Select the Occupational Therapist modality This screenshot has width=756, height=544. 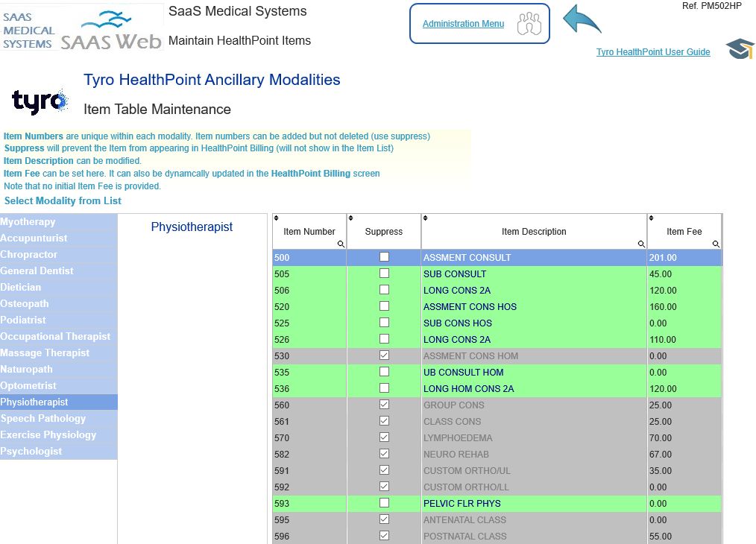[x=58, y=337]
